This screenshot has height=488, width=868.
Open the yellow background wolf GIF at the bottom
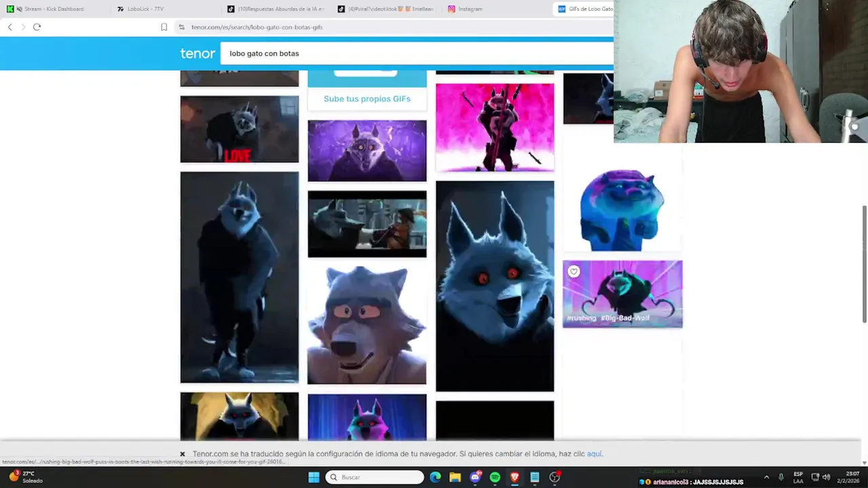(x=239, y=416)
